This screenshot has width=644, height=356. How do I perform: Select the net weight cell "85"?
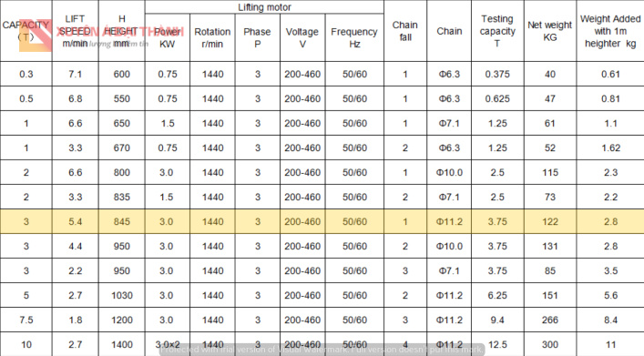coord(550,270)
